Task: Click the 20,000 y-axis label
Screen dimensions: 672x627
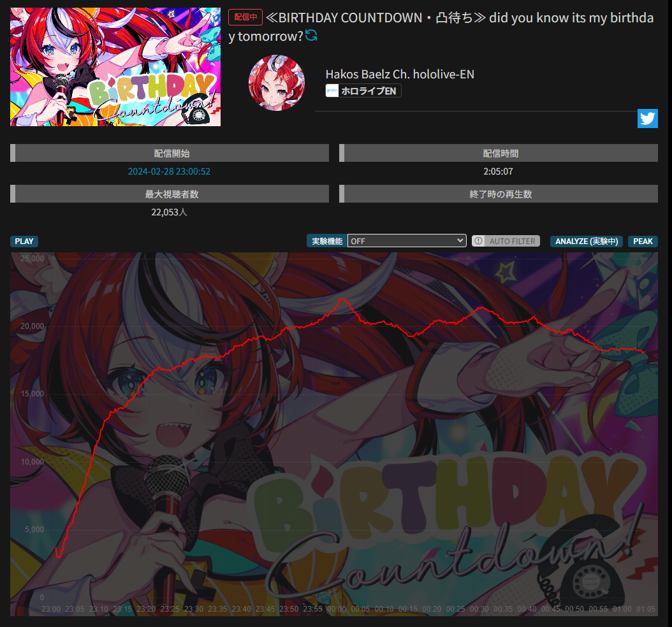Action: [32, 326]
